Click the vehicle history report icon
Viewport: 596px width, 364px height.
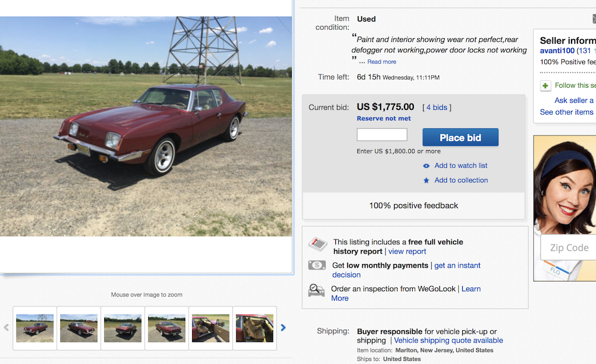point(317,244)
